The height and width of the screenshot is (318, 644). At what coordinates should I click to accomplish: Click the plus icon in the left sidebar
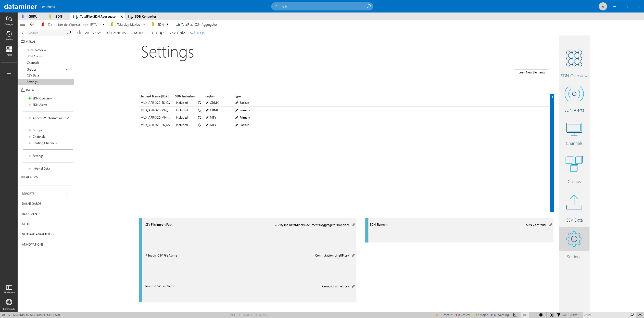[9, 74]
